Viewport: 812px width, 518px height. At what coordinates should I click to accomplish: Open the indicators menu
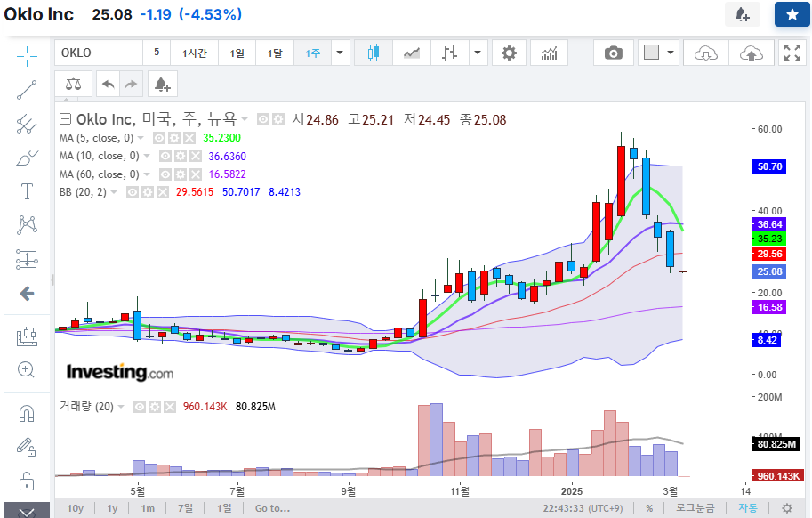pos(549,53)
